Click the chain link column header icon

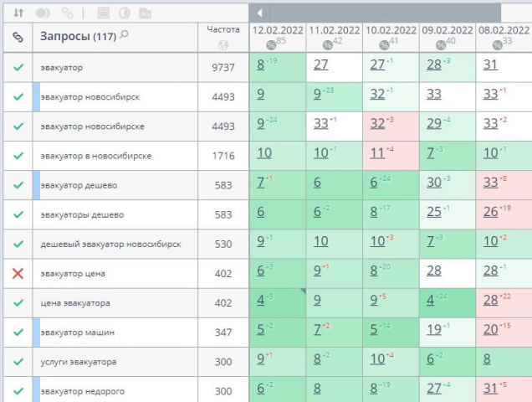tap(18, 37)
